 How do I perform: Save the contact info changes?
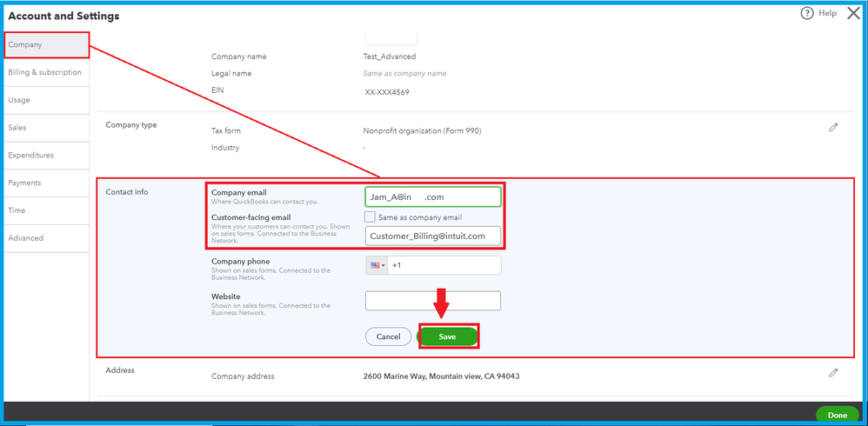(447, 336)
